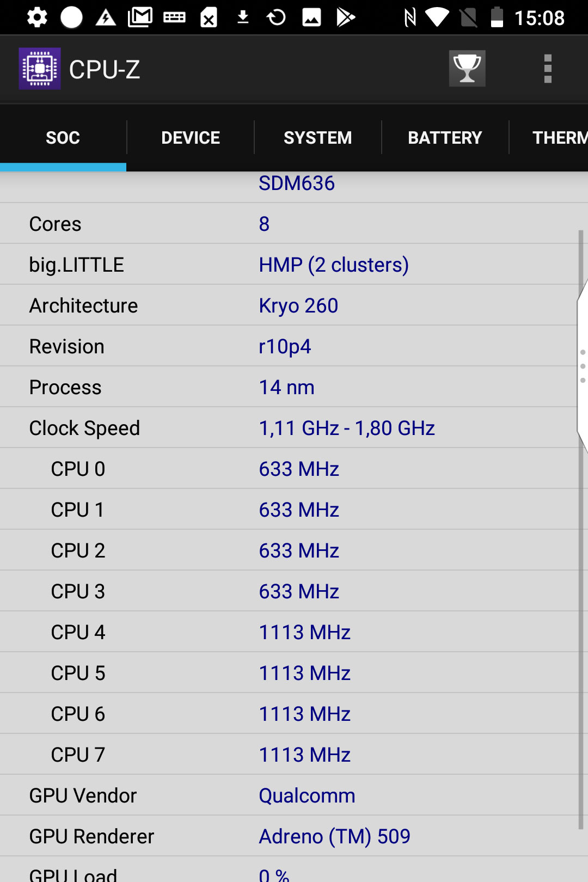Tap the battery status icon

click(497, 17)
